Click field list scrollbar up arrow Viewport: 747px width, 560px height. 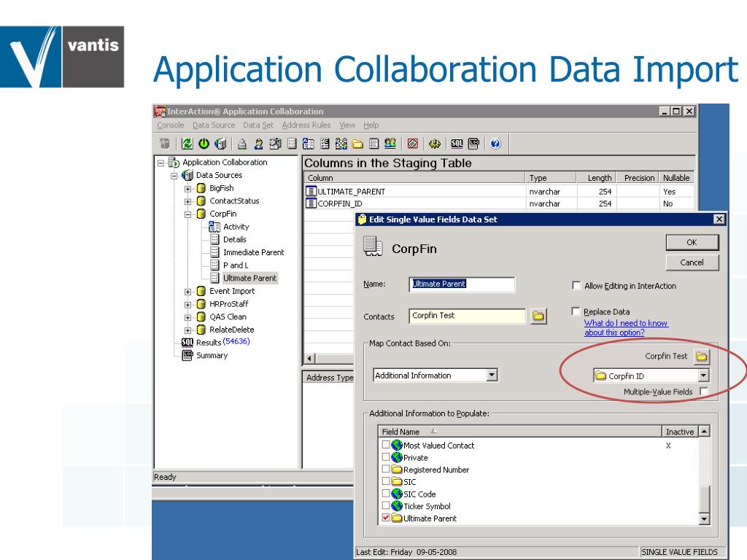[x=704, y=431]
